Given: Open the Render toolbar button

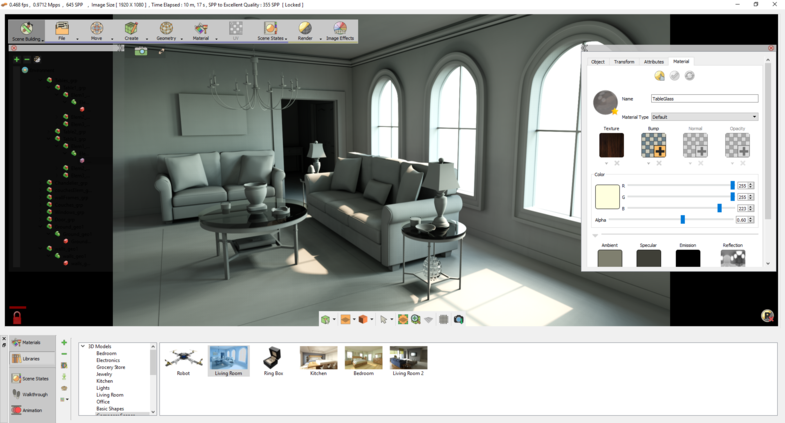Looking at the screenshot, I should [305, 30].
